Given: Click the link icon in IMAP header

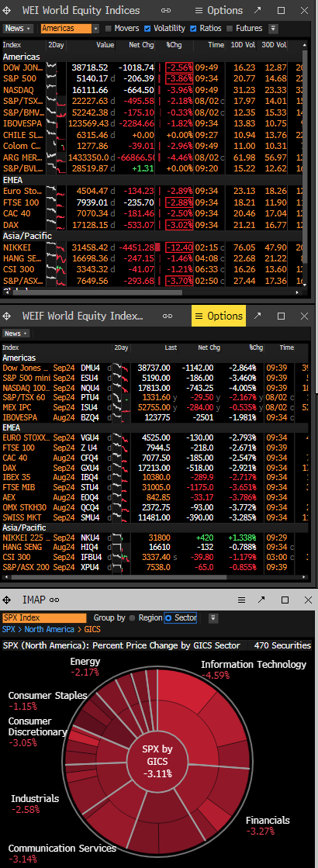Looking at the screenshot, I should click(x=54, y=600).
